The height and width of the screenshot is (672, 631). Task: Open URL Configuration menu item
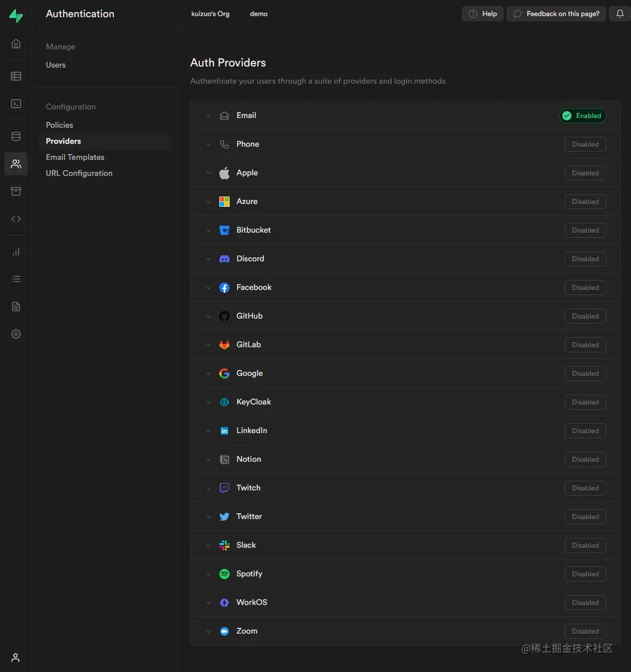(x=79, y=173)
